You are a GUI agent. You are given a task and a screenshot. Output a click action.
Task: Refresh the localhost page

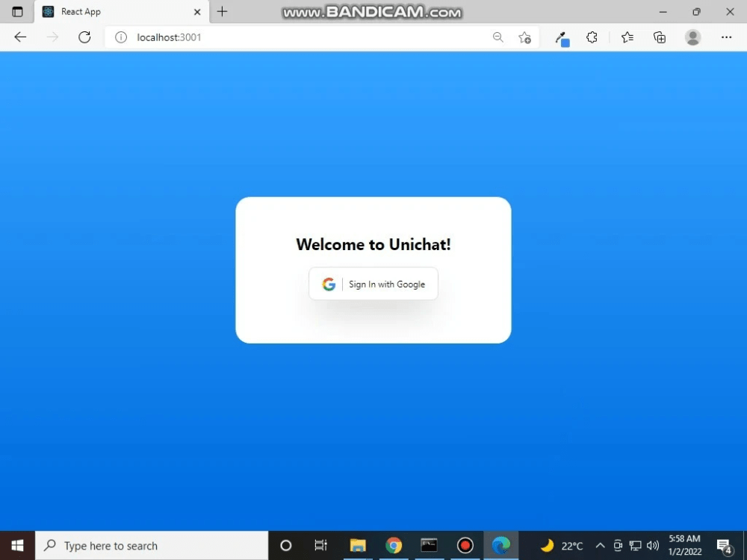click(x=84, y=37)
